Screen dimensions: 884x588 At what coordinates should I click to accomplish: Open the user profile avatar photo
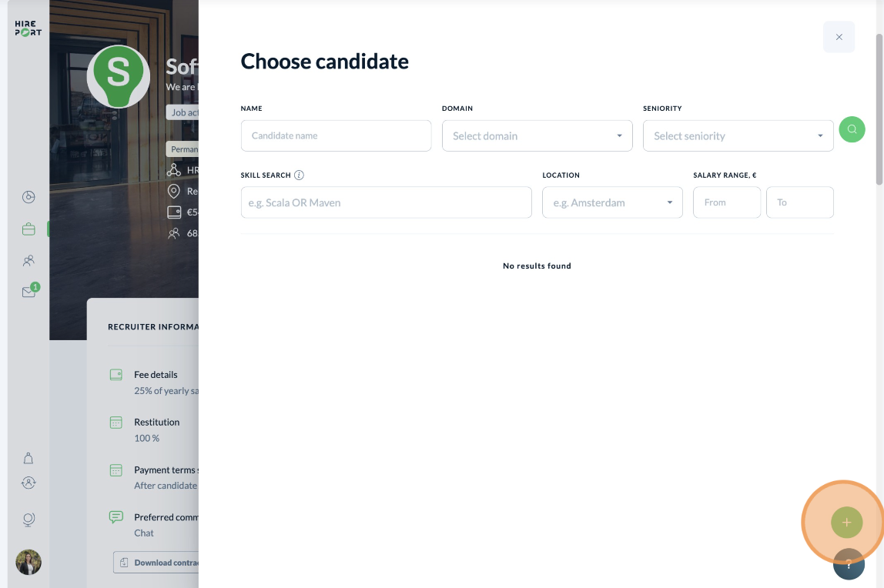[28, 562]
